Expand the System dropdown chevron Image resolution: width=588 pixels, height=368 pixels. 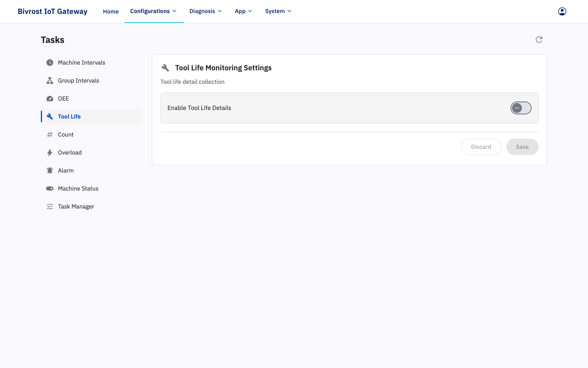pos(290,11)
